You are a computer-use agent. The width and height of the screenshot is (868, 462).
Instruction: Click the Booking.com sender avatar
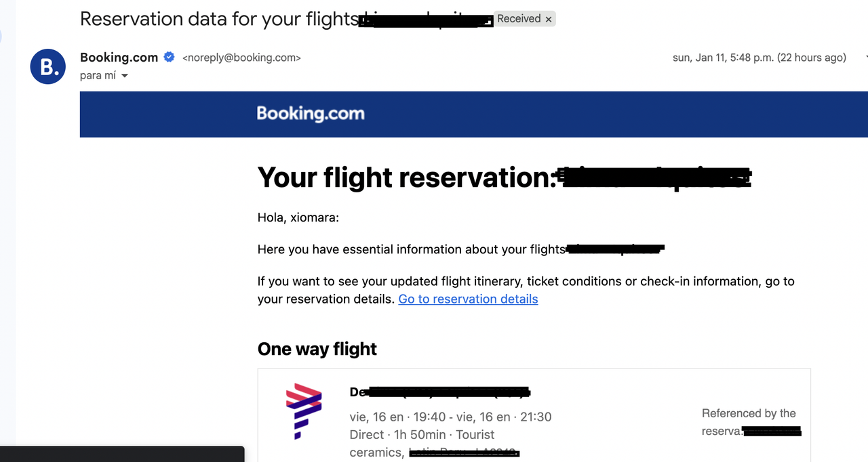(x=47, y=66)
